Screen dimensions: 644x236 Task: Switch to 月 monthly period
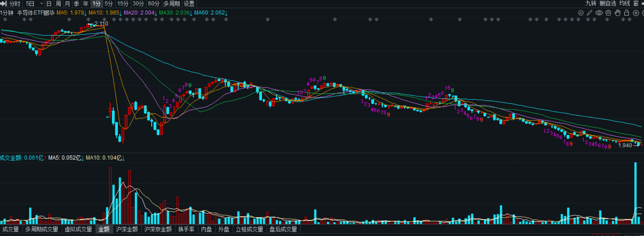67,4
